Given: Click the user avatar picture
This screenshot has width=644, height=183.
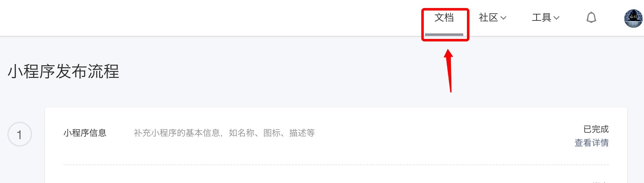Looking at the screenshot, I should click(634, 18).
